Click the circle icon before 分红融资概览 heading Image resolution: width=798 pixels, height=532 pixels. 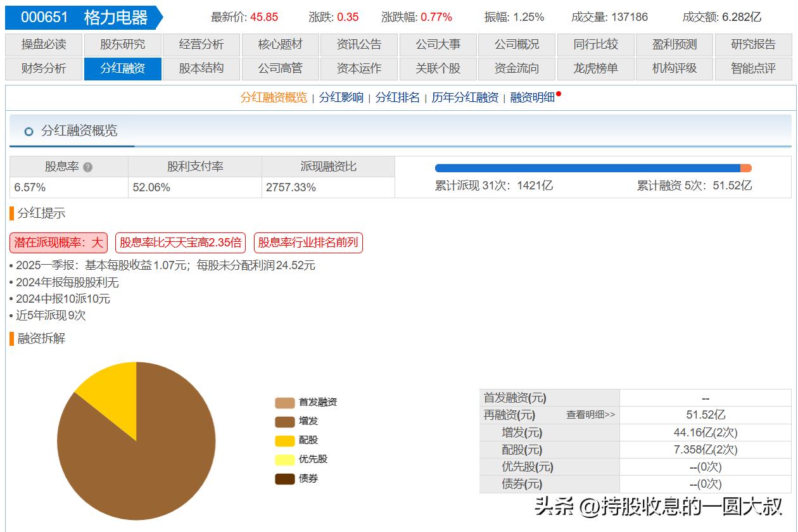[28, 131]
